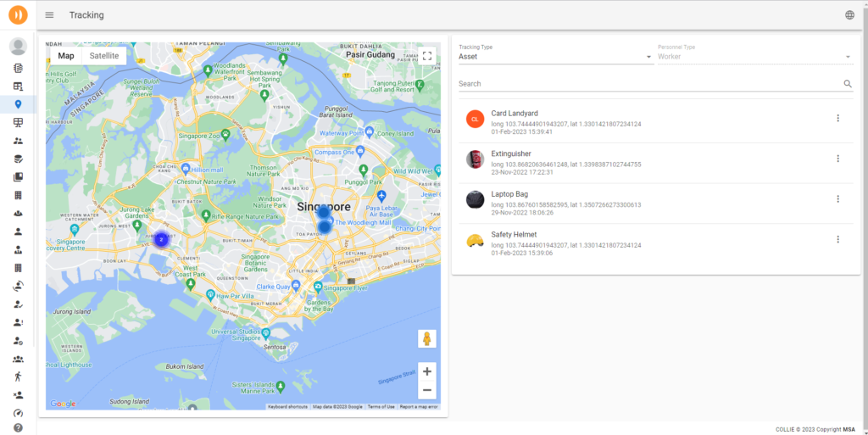Select the Extinguisher asset row
This screenshot has width=868, height=435.
(655, 164)
